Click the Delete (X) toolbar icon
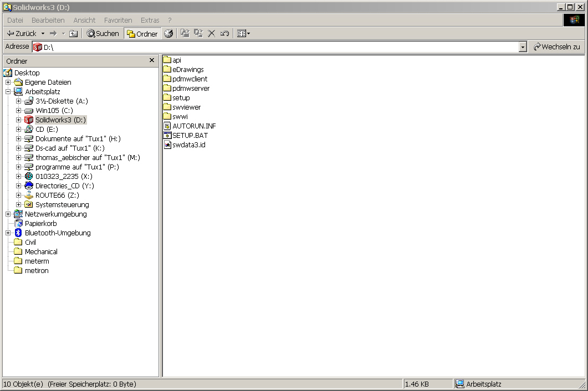 tap(211, 34)
